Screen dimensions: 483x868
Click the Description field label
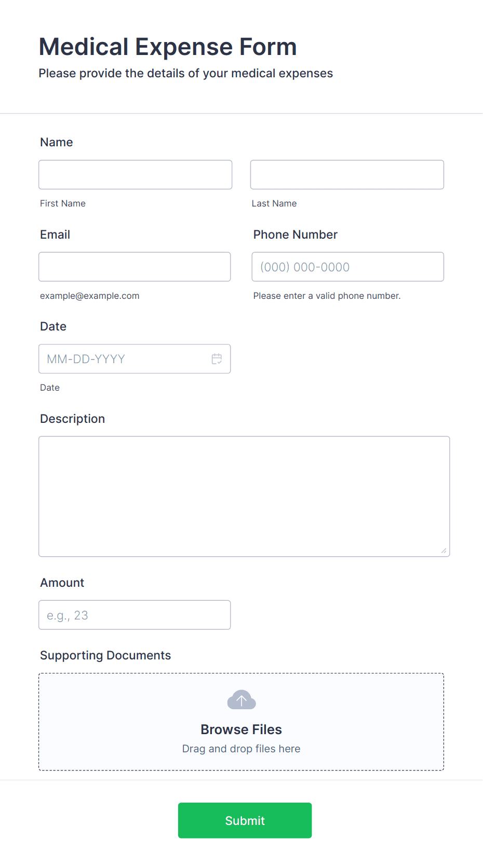click(x=73, y=419)
